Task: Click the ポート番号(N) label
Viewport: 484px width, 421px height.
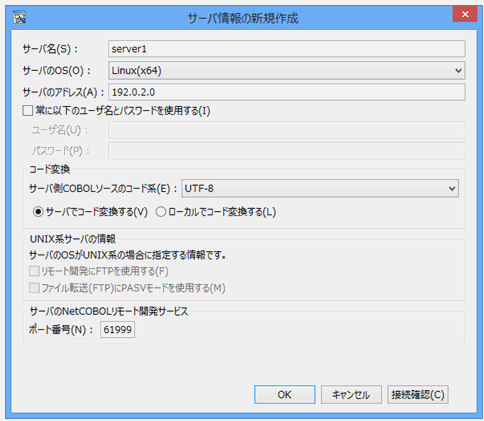Action: click(x=61, y=330)
